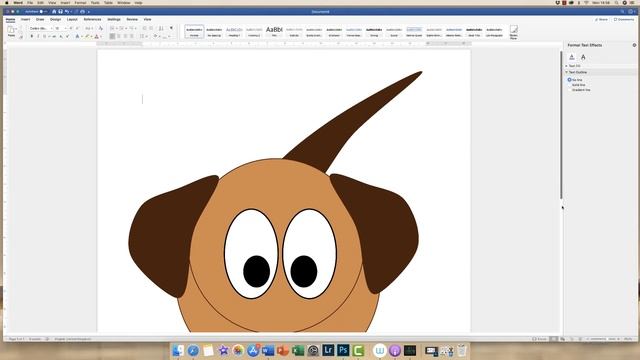Click the Home icon in the title bar
This screenshot has height=360, width=640.
(x=54, y=11)
